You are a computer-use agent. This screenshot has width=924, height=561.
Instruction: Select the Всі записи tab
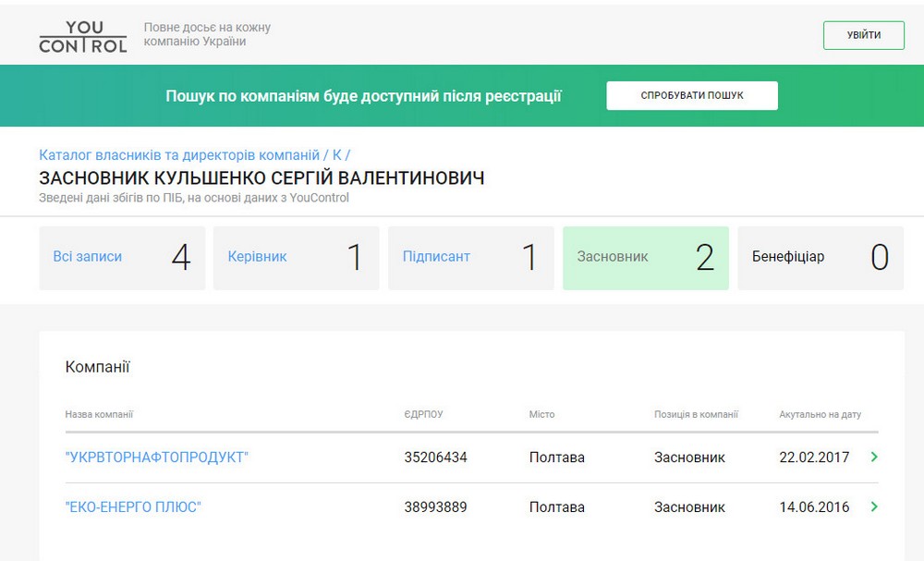coord(122,258)
